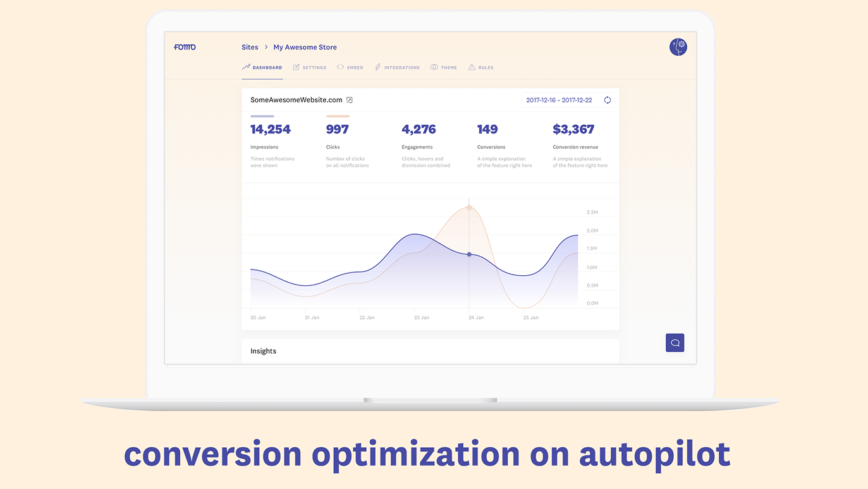This screenshot has width=868, height=489.
Task: Click the Integrations lightning icon
Action: click(377, 67)
